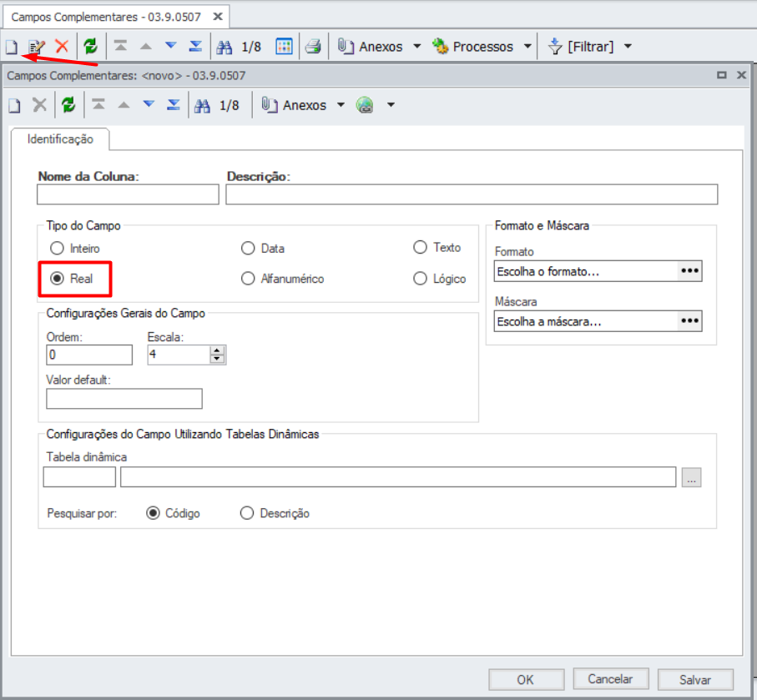Open the Tabela dinâmica lookup button
The height and width of the screenshot is (700, 757).
click(691, 477)
